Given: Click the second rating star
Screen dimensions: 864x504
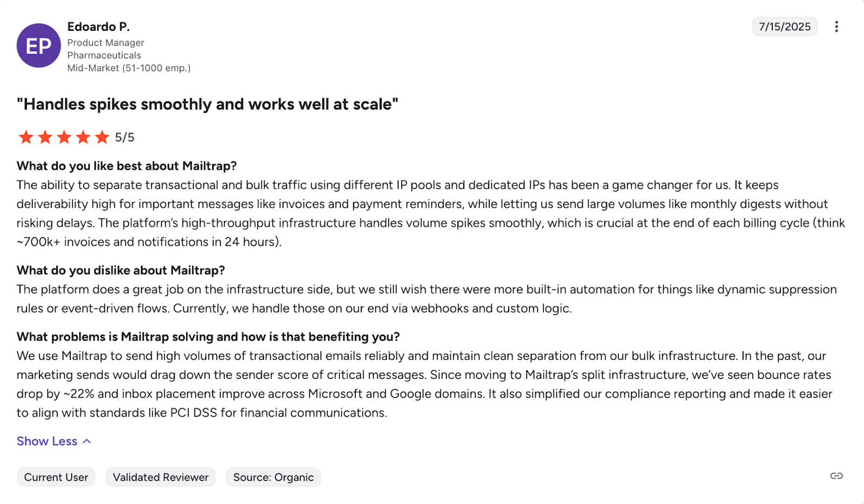Looking at the screenshot, I should [x=45, y=137].
